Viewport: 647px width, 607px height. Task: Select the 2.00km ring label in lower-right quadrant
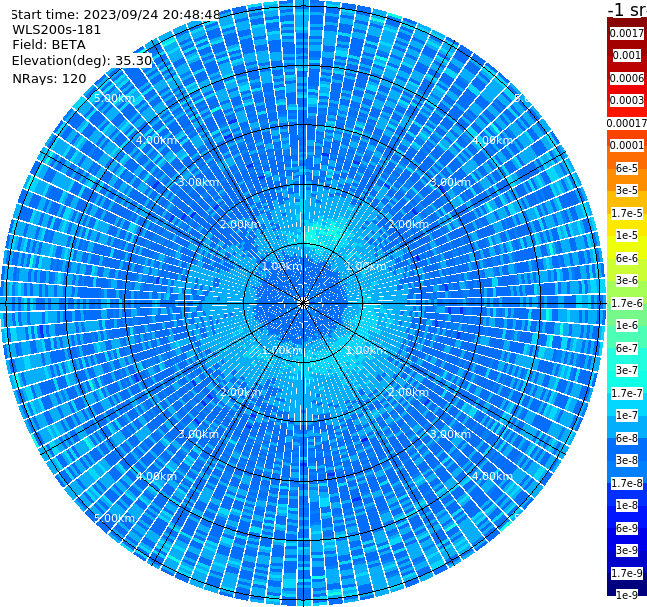click(x=409, y=392)
